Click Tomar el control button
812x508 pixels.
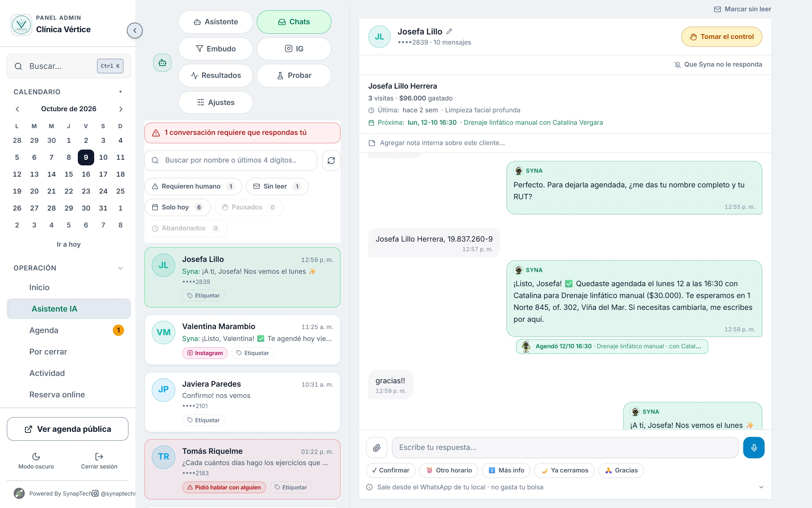point(721,37)
